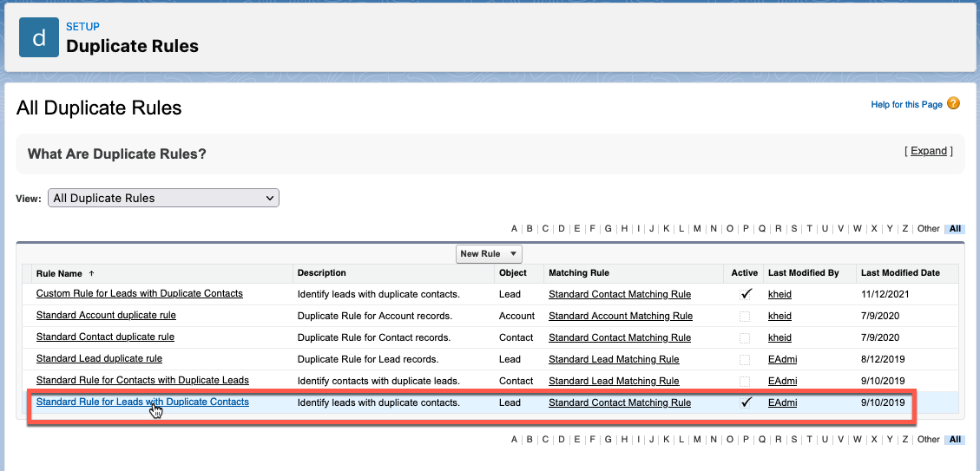
Task: Open Help for this Page link
Action: [x=906, y=105]
